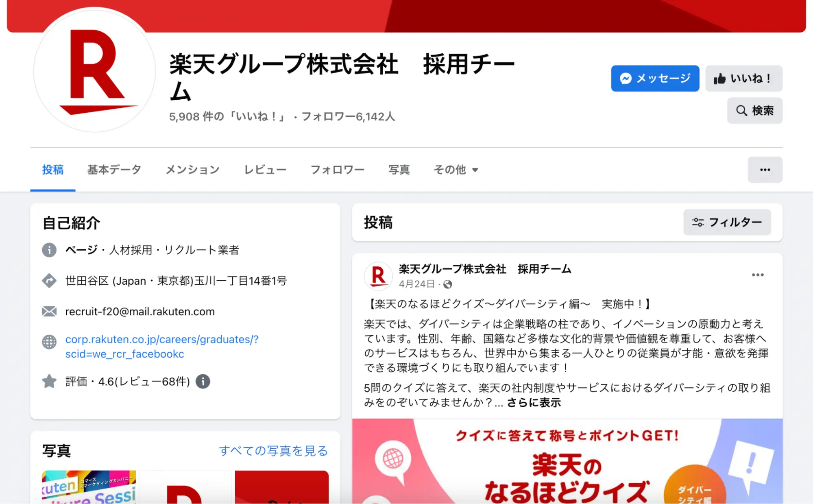
Task: Click the rating info circle icon
Action: click(x=203, y=382)
